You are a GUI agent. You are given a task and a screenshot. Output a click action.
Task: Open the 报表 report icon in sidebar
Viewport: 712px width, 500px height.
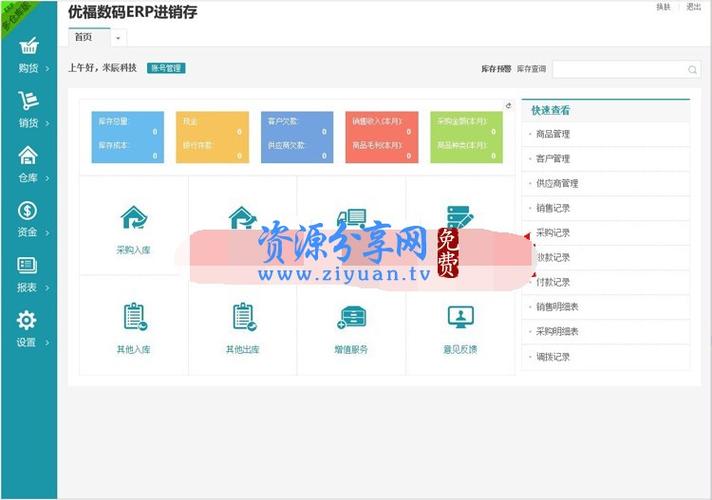click(x=27, y=266)
